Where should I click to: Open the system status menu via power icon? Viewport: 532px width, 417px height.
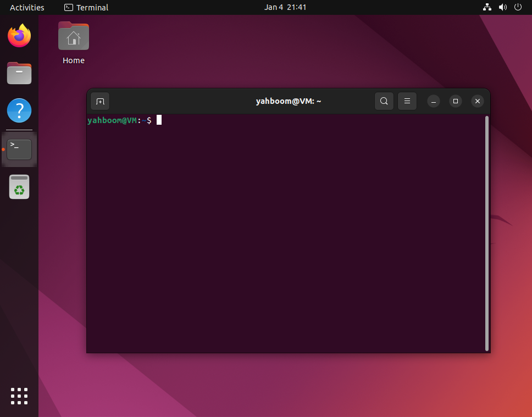[x=517, y=7]
